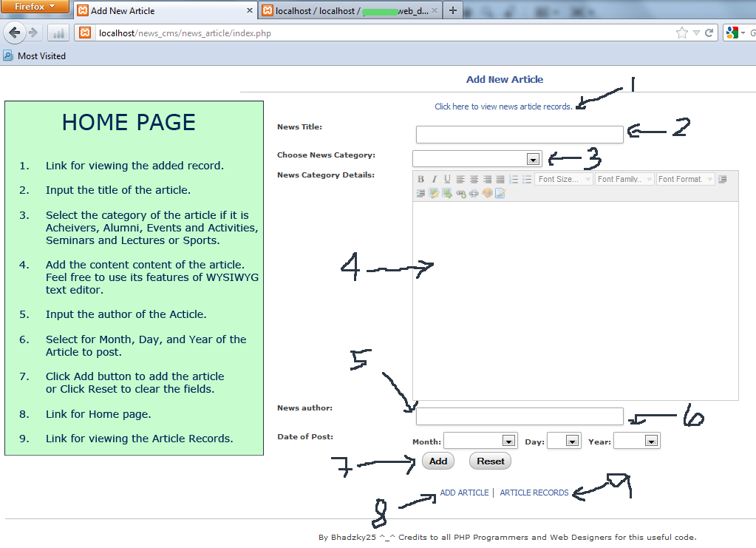This screenshot has width=756, height=548.
Task: Click 'Input the title of the article.'
Action: [118, 190]
